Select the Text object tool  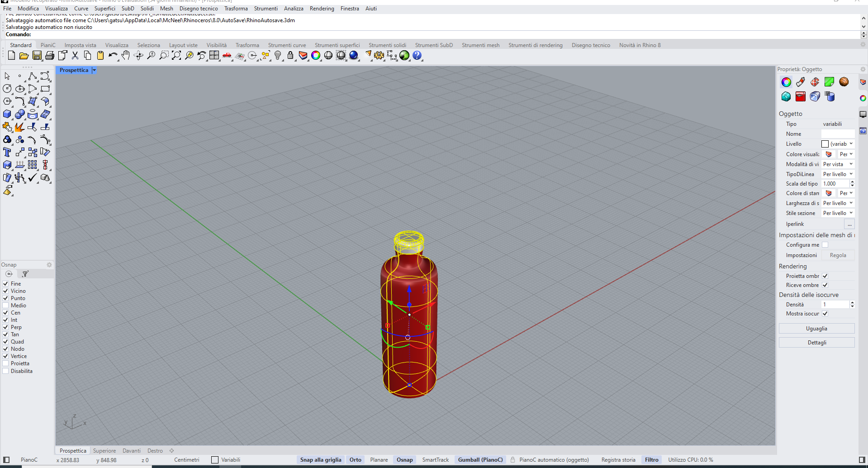click(x=7, y=152)
